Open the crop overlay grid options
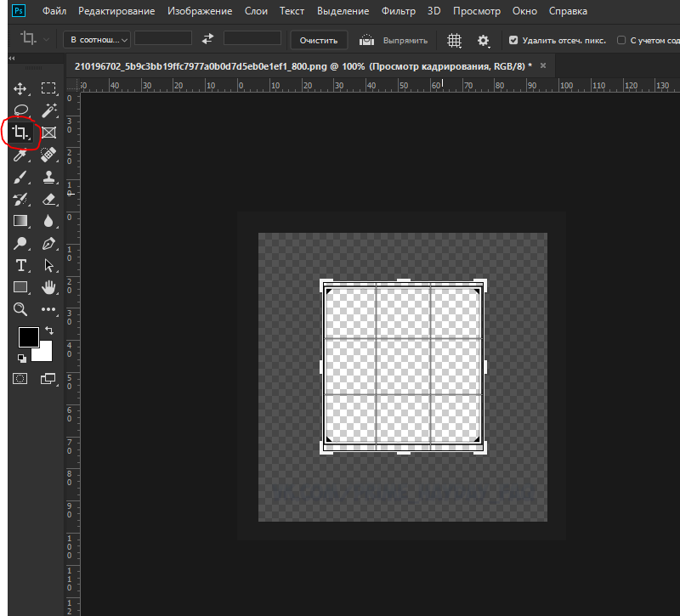Viewport: 680px width, 616px height. [454, 40]
